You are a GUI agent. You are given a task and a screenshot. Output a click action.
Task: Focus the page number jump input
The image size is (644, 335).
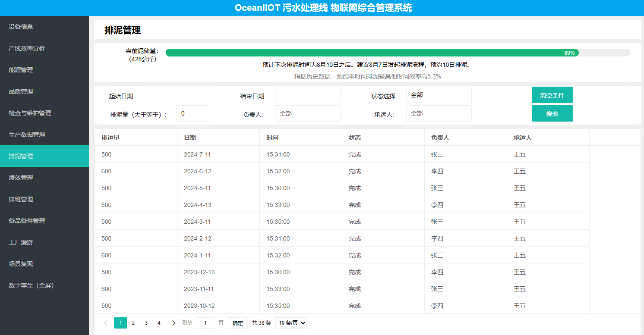(x=205, y=323)
